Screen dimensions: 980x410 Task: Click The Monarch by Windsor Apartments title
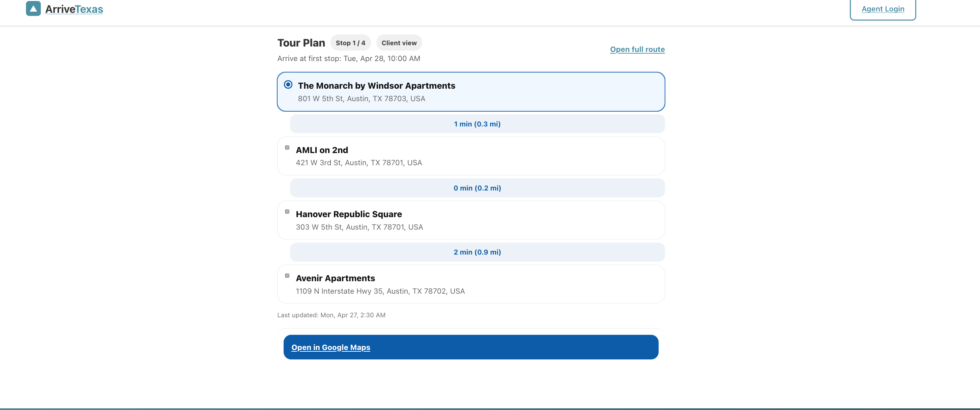pyautogui.click(x=376, y=86)
